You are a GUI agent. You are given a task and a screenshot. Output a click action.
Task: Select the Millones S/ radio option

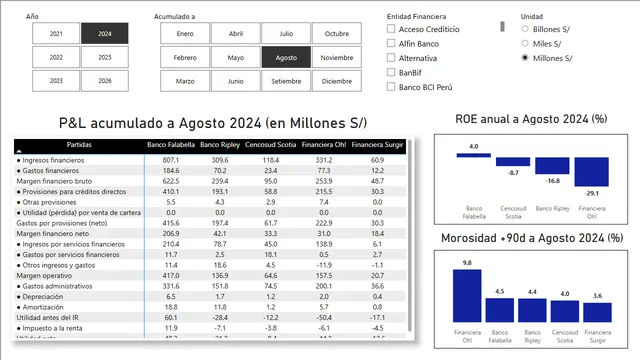(525, 58)
